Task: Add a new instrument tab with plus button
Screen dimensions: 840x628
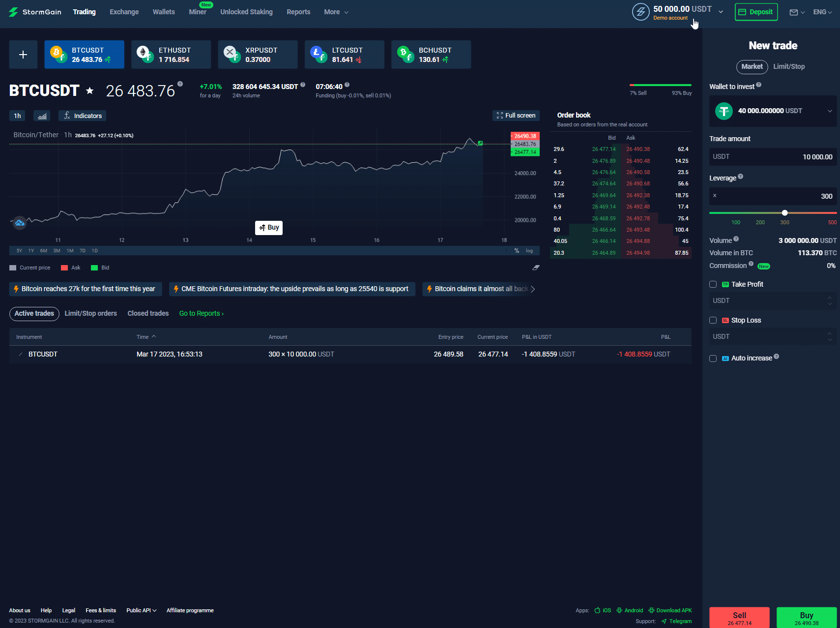Action: [x=23, y=55]
